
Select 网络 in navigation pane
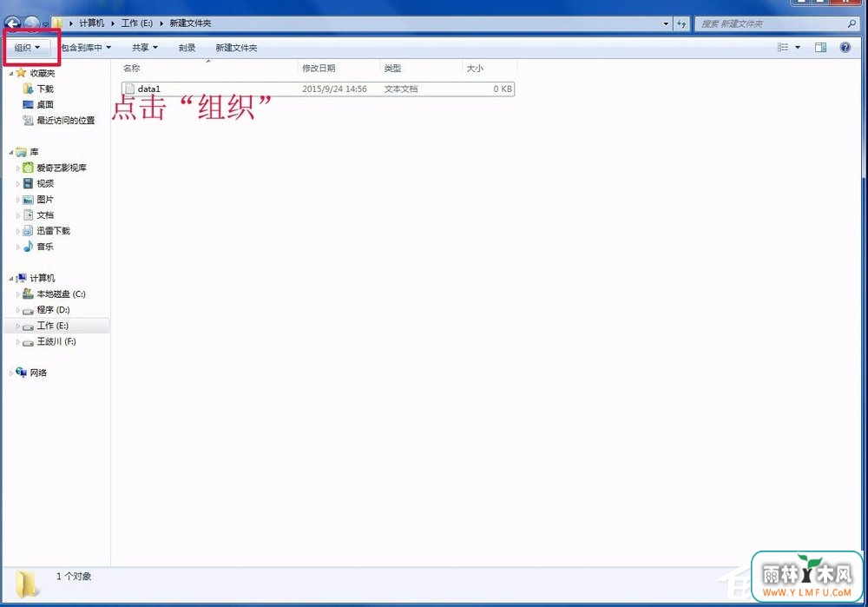(38, 373)
